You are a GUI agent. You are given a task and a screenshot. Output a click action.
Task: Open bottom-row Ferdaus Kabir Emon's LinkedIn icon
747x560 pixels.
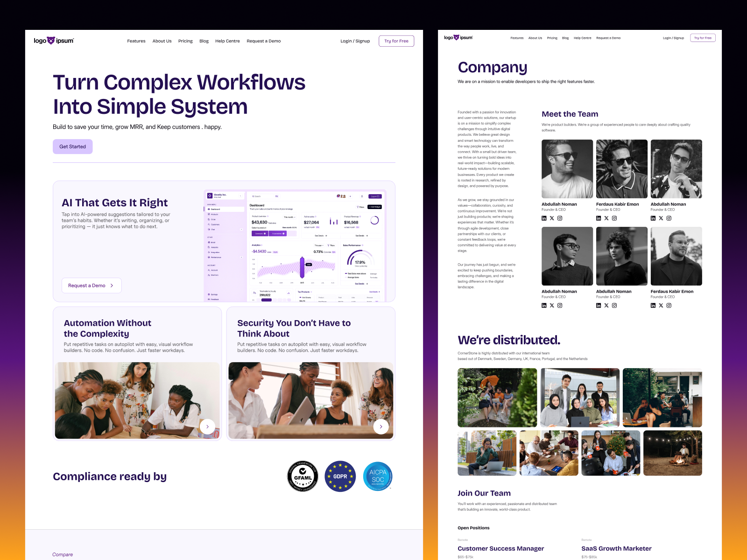[653, 306]
